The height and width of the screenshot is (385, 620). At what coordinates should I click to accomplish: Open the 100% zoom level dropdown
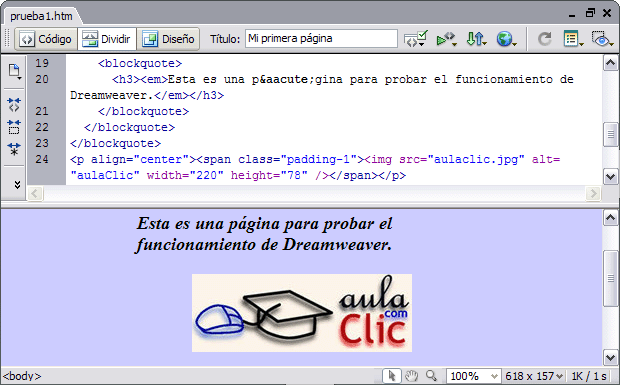473,376
